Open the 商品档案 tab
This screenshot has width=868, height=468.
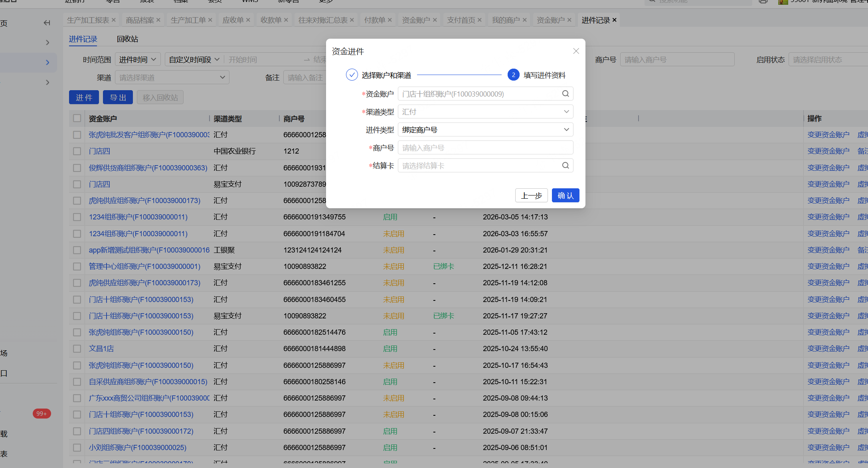(x=140, y=20)
